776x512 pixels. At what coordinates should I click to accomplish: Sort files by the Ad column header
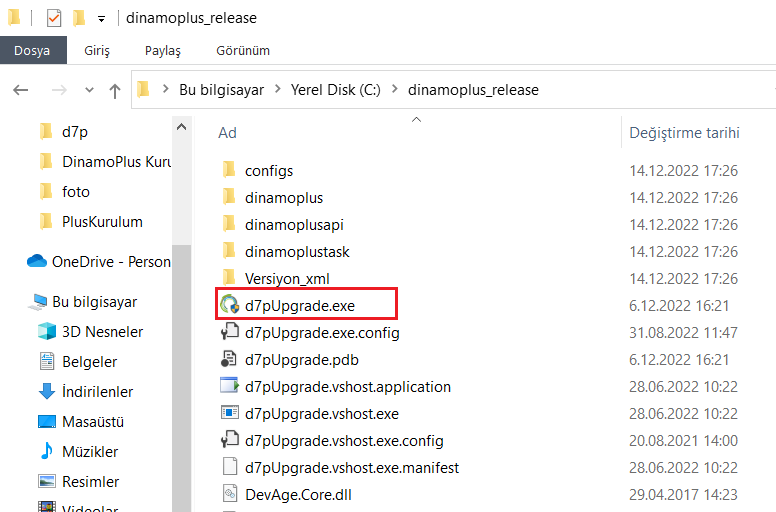227,133
